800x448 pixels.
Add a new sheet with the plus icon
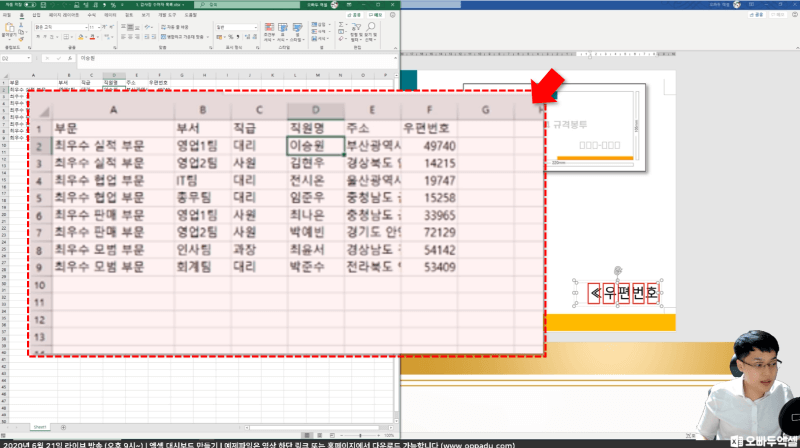point(63,427)
